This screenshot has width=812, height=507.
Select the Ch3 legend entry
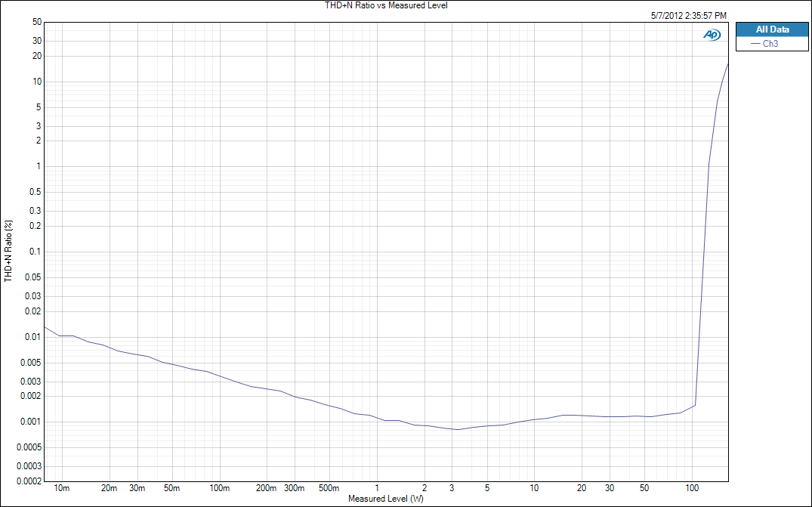(x=772, y=44)
